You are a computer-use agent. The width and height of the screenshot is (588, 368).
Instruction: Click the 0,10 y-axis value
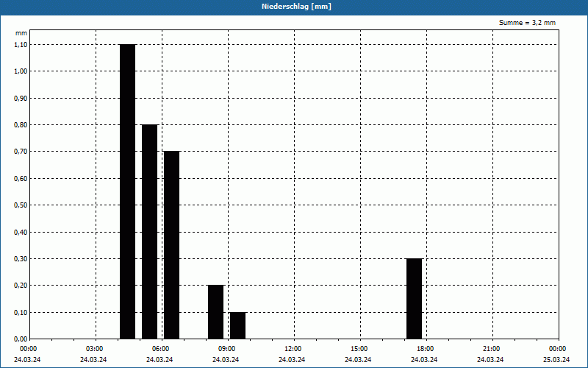pyautogui.click(x=21, y=312)
